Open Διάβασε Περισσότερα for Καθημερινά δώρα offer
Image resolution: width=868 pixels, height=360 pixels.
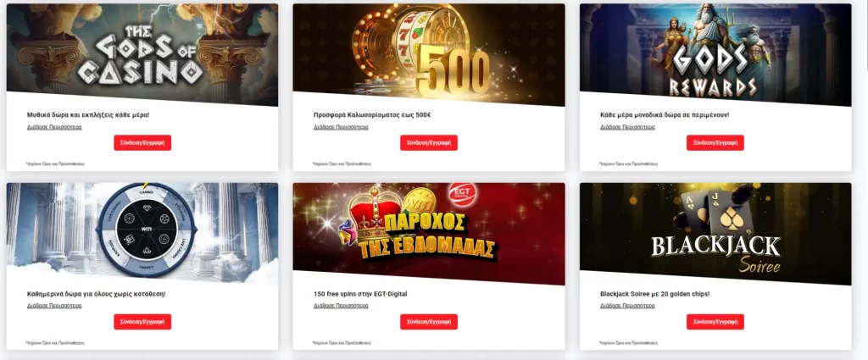click(x=54, y=306)
